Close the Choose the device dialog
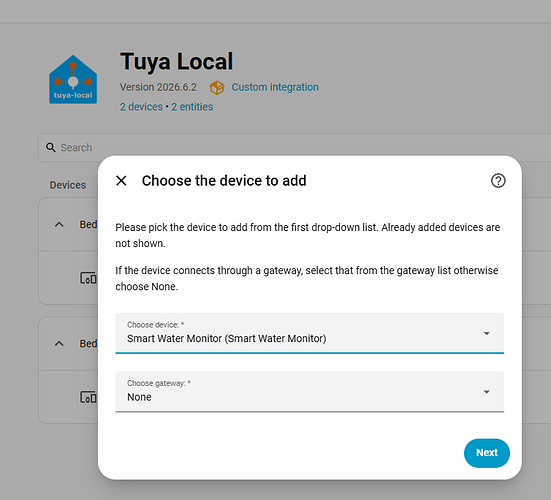 point(121,181)
